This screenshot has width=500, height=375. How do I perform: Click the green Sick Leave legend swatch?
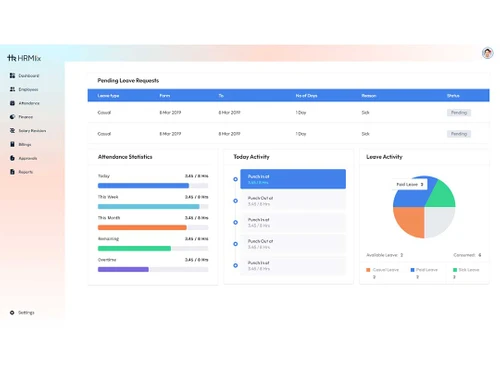point(455,270)
